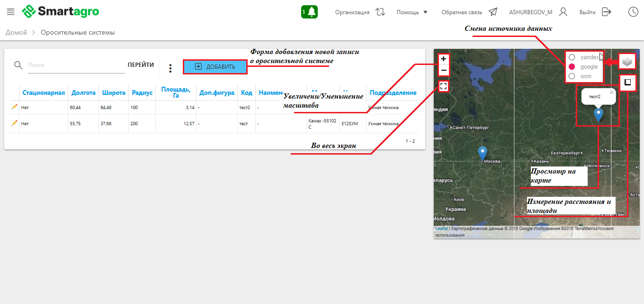Click the blue map marker near Москва
644x304 pixels.
[x=482, y=153]
